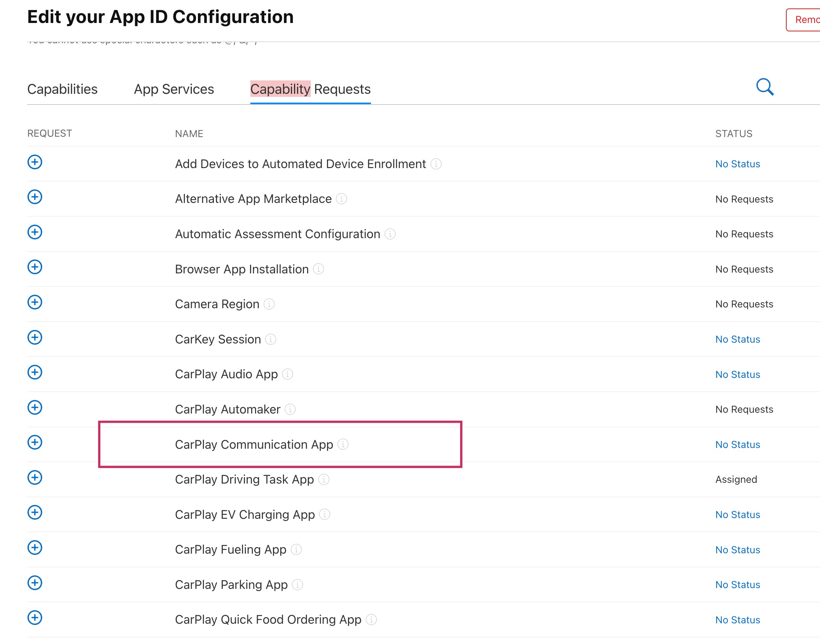The width and height of the screenshot is (820, 644).
Task: Show info icon for CarPlay Audio App
Action: click(x=287, y=374)
